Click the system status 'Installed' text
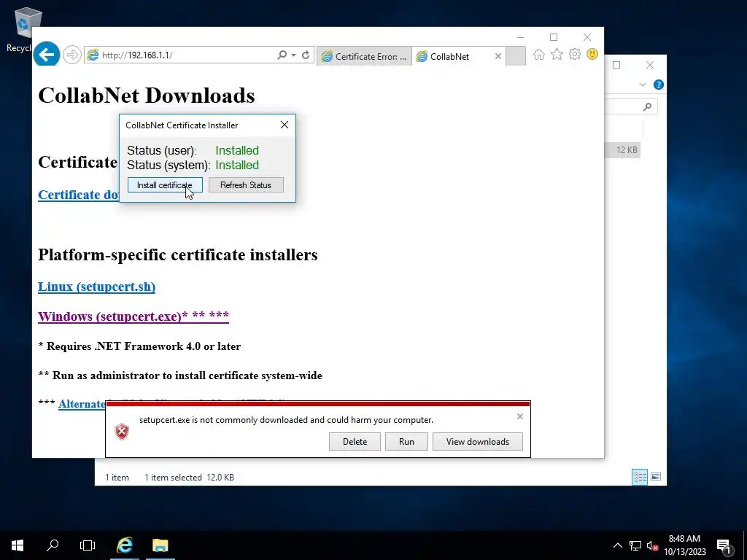 (237, 166)
